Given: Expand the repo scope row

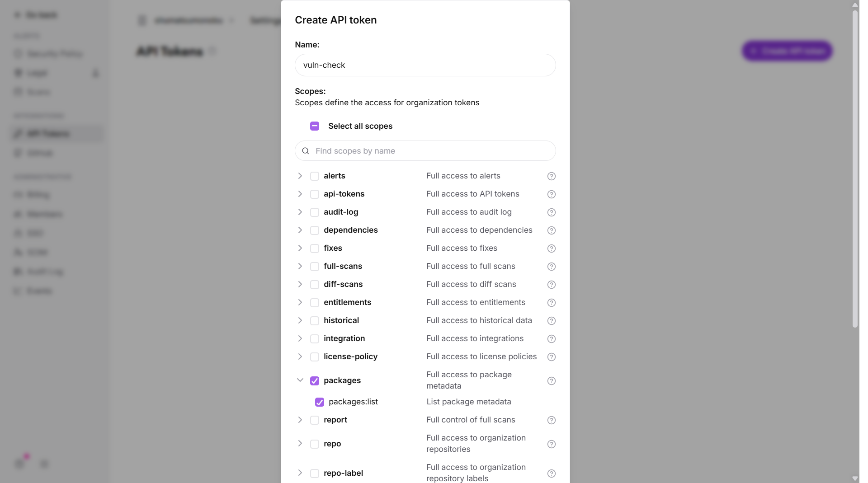Looking at the screenshot, I should (x=300, y=444).
